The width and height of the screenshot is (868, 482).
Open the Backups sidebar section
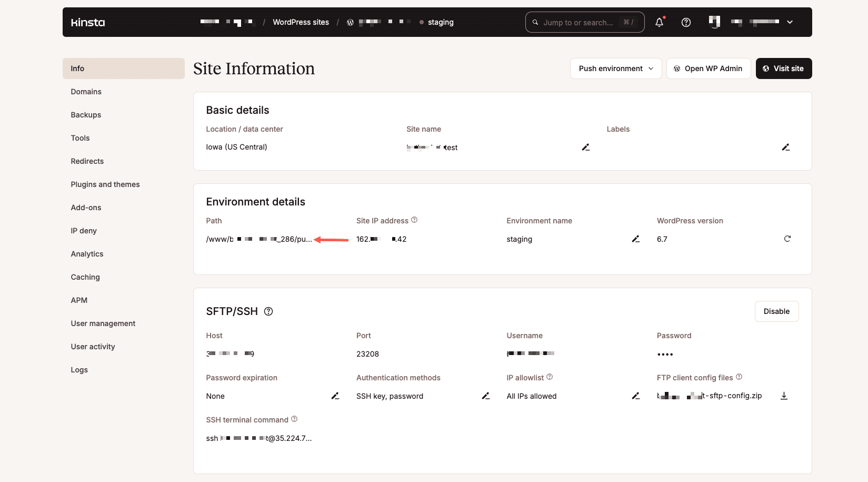(x=86, y=115)
